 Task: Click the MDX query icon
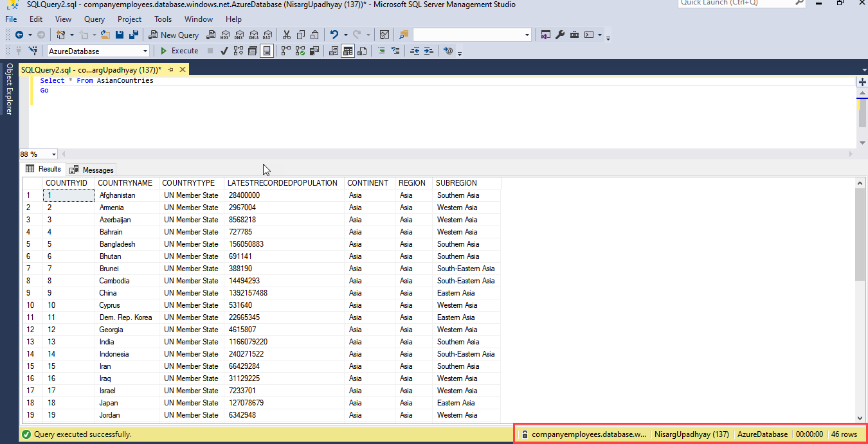coord(224,35)
